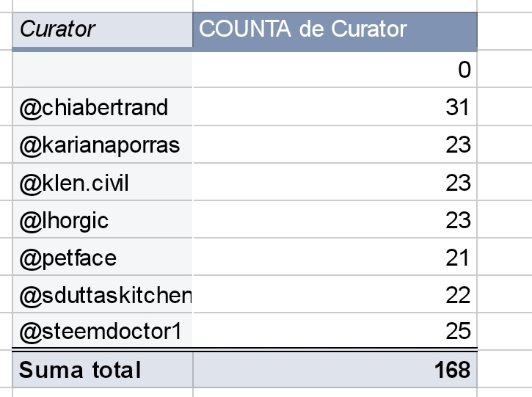Viewport: 532px width, 397px height.
Task: Click the @steemdoctor1 cell
Action: pyautogui.click(x=103, y=330)
